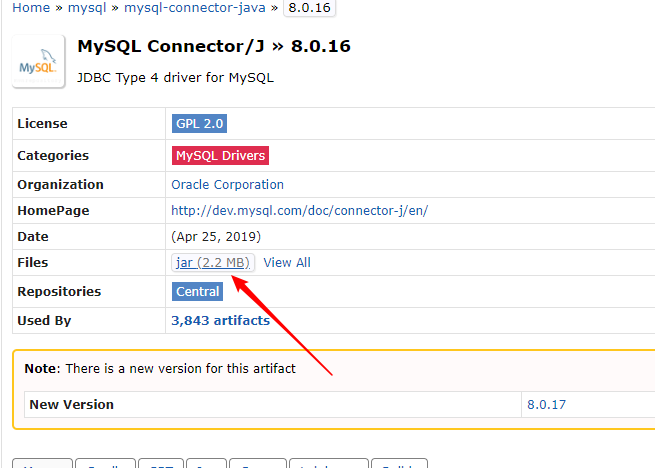Open the mysql-connector-java breadcrumb link
The image size is (655, 468).
[x=195, y=8]
